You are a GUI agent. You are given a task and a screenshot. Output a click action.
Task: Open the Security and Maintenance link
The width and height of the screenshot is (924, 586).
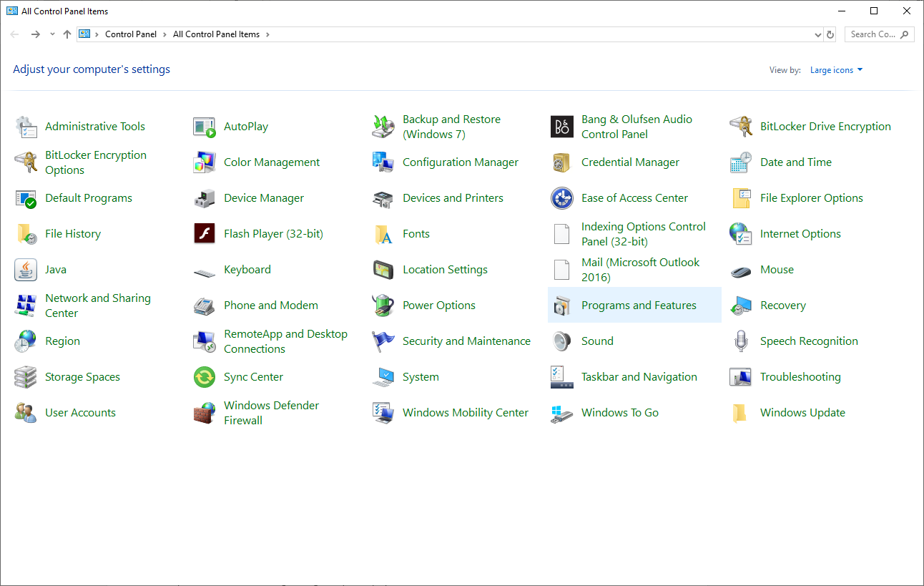click(466, 341)
